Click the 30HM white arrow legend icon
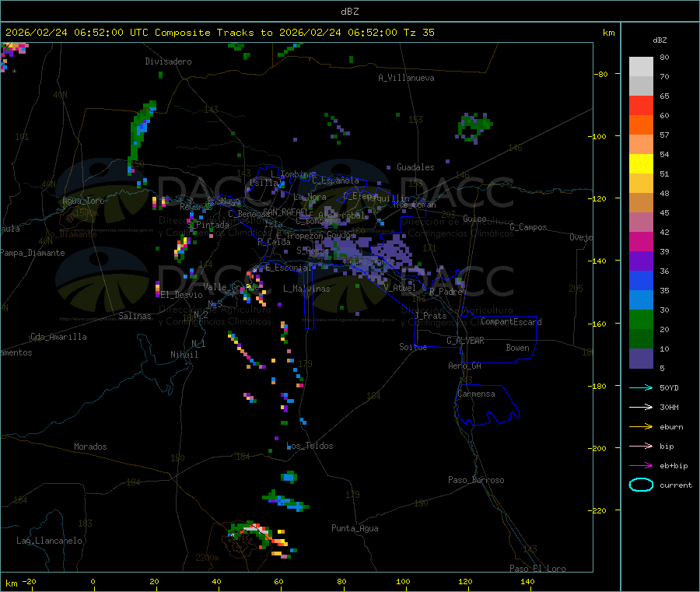700x592 pixels. (641, 407)
